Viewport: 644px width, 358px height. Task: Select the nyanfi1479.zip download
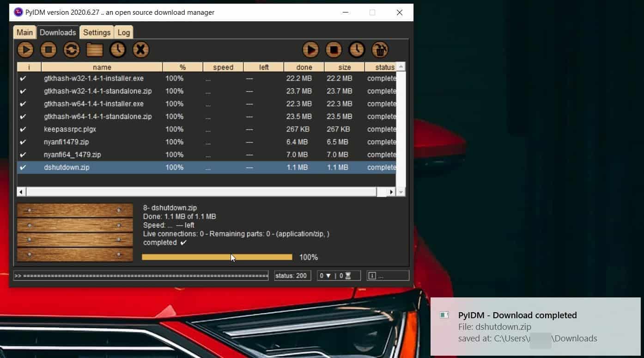(x=207, y=142)
